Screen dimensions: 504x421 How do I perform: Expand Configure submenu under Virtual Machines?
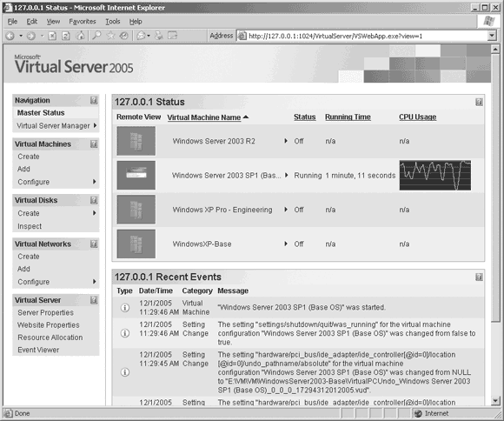94,182
